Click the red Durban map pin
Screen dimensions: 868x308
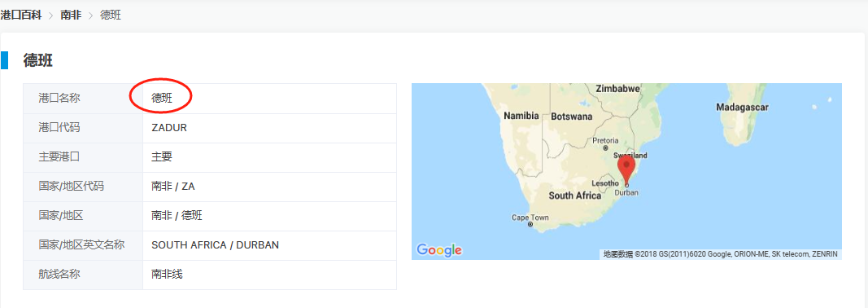click(x=626, y=169)
